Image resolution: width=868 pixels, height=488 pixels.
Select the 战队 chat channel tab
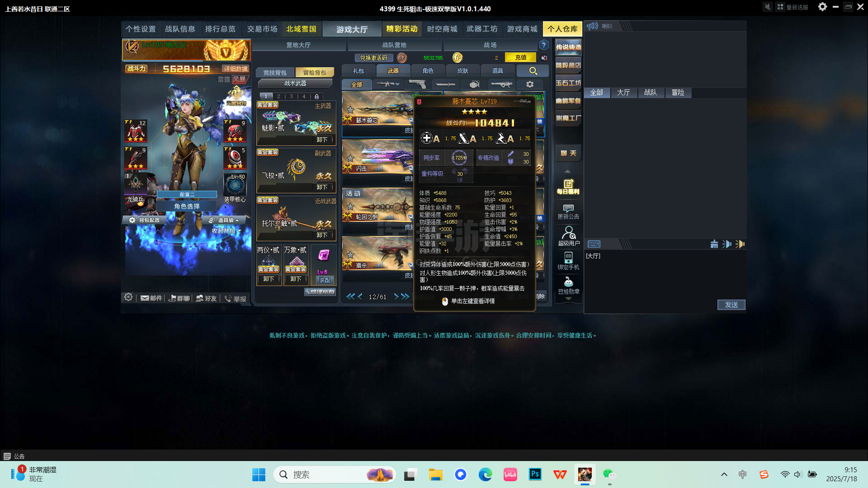pyautogui.click(x=651, y=93)
